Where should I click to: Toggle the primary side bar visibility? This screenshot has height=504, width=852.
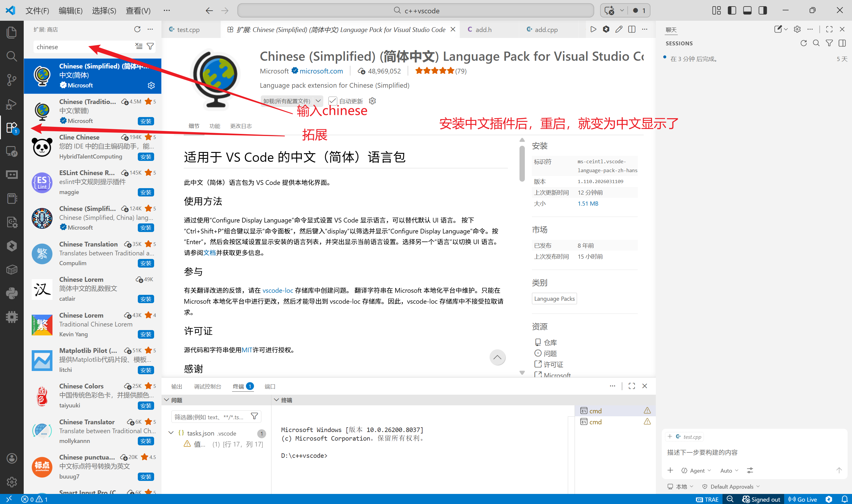coord(732,11)
